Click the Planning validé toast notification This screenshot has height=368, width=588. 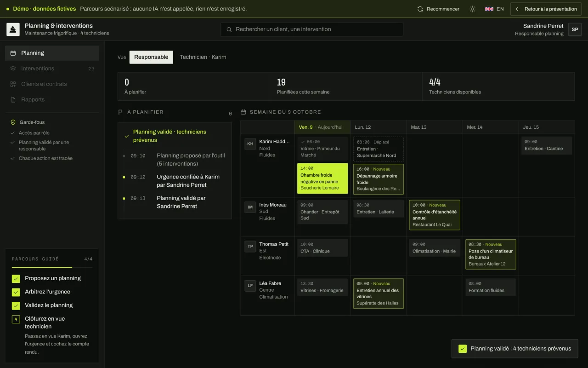coord(515,349)
